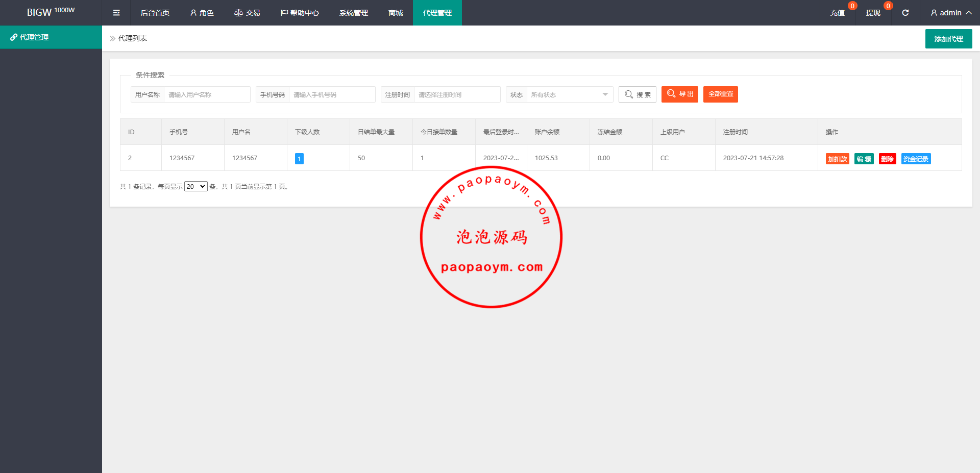Open the 角色 menu with person icon
Screen dimensions: 980x473
[202, 13]
